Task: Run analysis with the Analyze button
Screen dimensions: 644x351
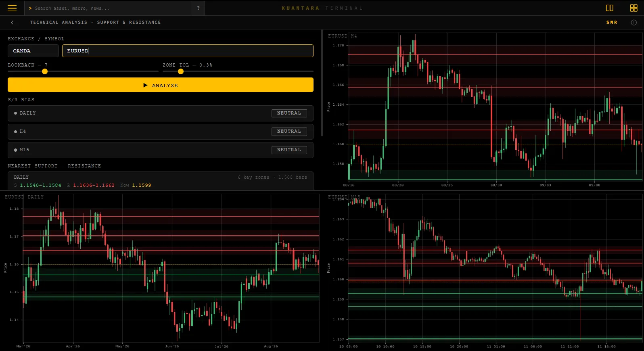Action: click(161, 85)
